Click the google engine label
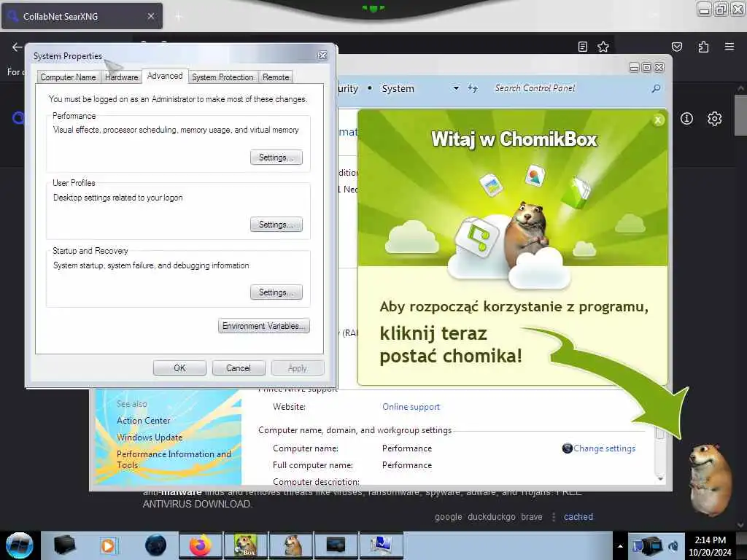This screenshot has height=560, width=747. (x=449, y=517)
